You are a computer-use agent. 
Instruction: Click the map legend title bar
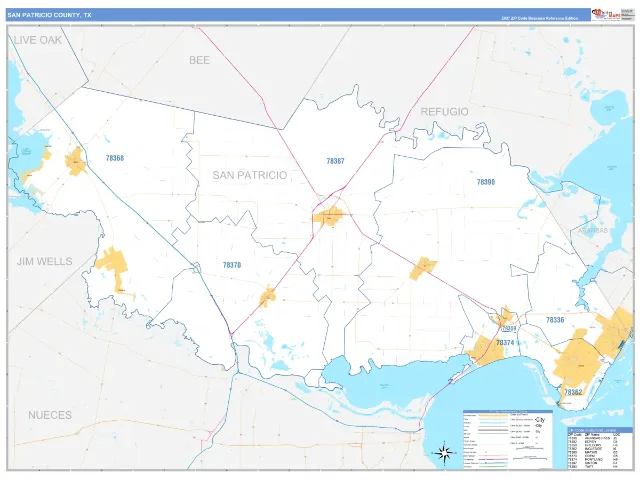[x=508, y=411]
